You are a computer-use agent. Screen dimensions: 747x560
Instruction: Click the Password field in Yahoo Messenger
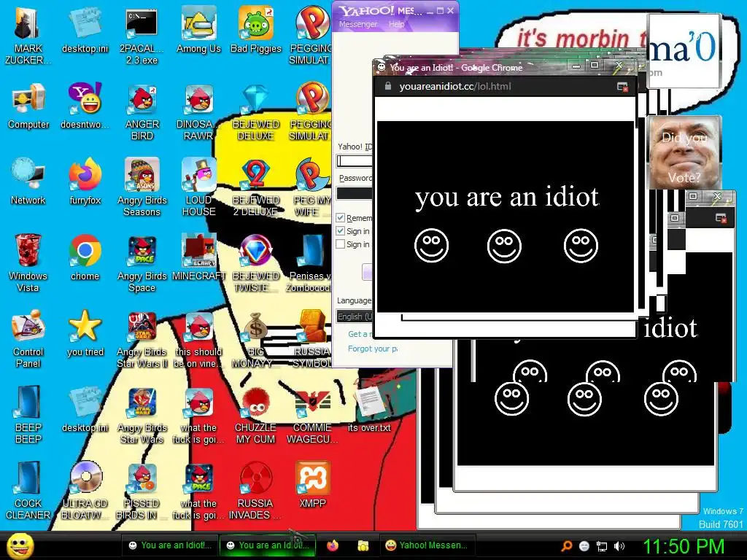tap(355, 192)
